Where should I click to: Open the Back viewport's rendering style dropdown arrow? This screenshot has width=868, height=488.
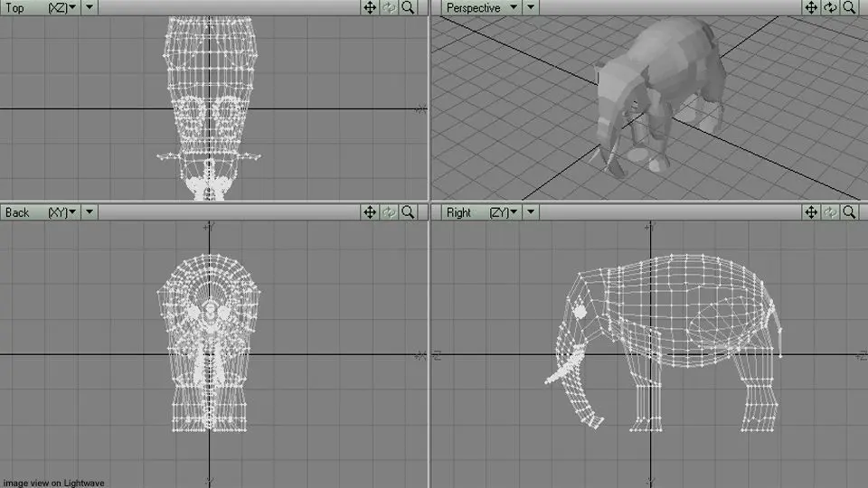[90, 212]
